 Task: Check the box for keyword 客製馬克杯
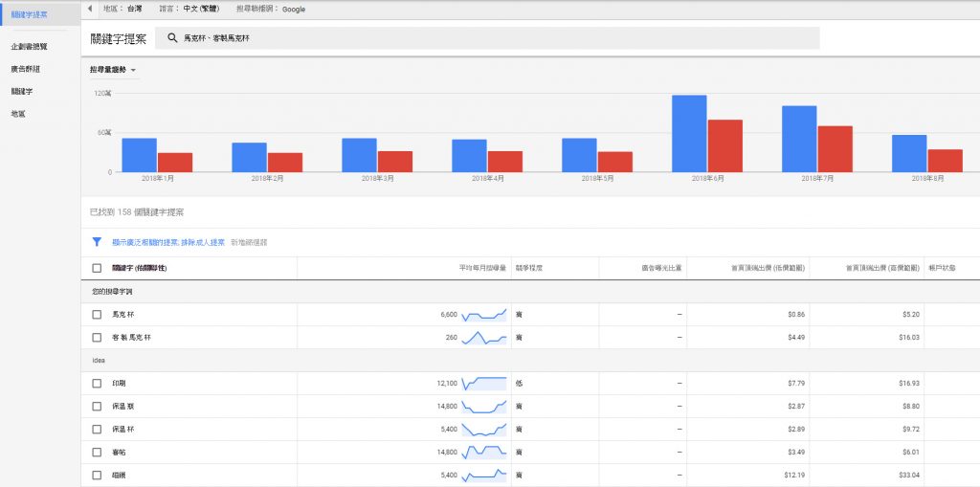click(97, 338)
